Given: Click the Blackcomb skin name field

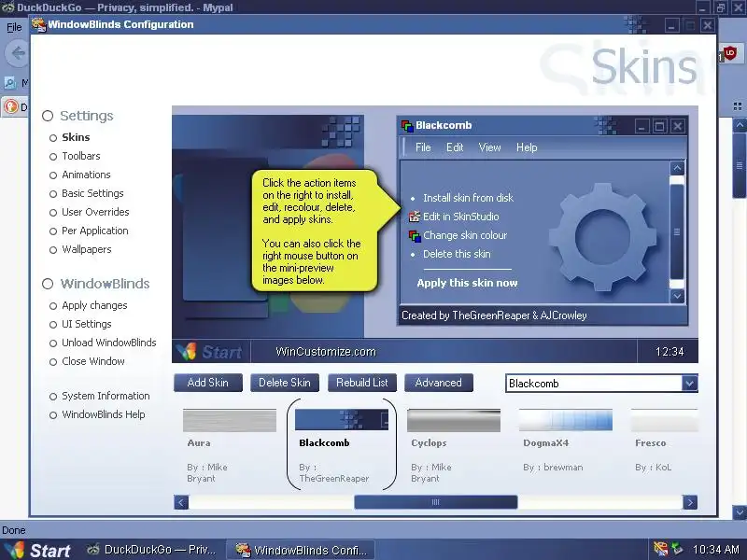Looking at the screenshot, I should 594,384.
